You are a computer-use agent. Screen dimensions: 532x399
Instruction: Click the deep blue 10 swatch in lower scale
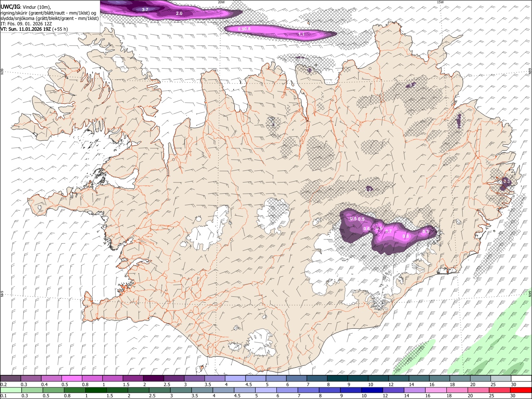[x=372, y=390]
